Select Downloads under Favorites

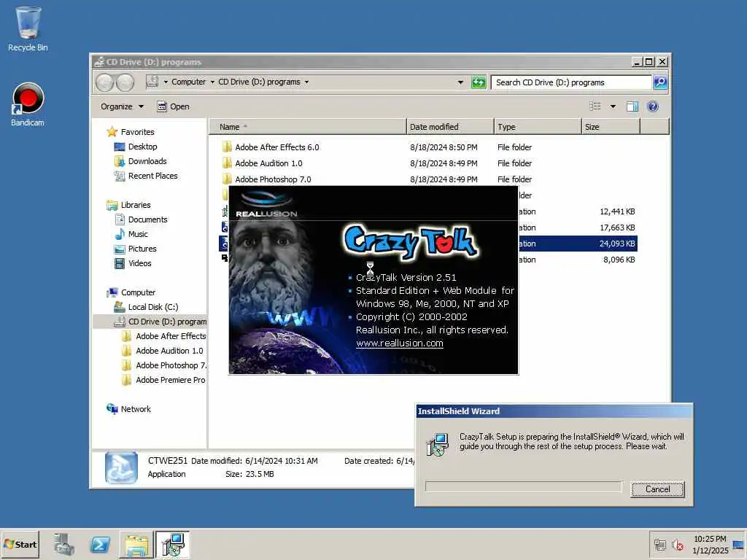(147, 161)
